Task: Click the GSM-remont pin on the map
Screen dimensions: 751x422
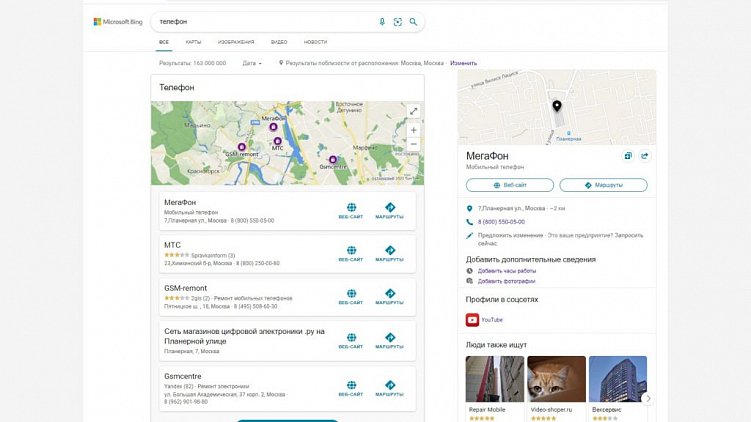Action: 242,147
